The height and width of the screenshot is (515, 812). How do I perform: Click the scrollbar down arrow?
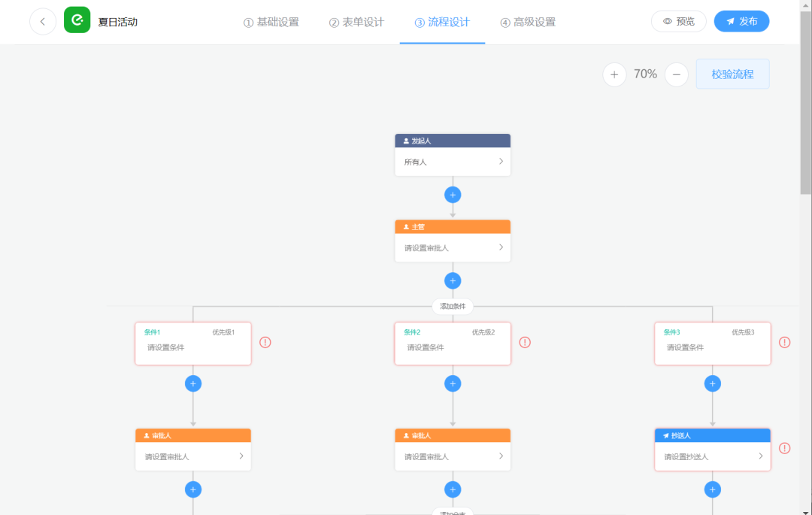tap(806, 511)
